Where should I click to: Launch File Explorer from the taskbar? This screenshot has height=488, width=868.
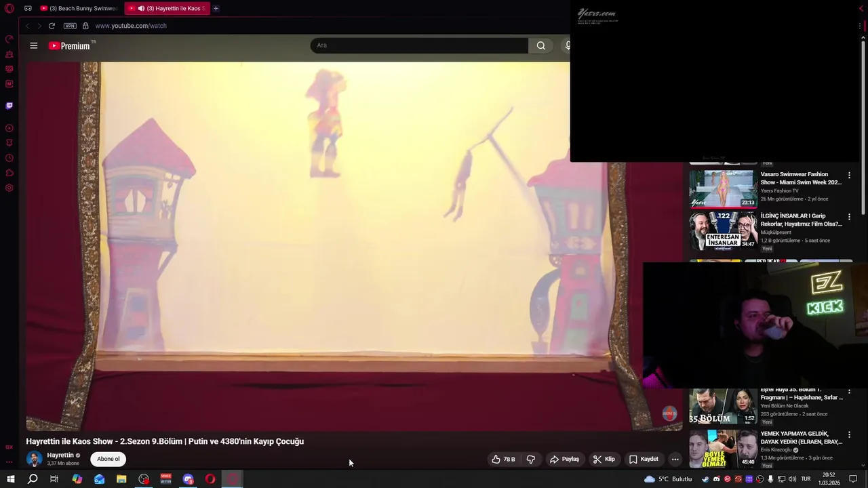(121, 479)
